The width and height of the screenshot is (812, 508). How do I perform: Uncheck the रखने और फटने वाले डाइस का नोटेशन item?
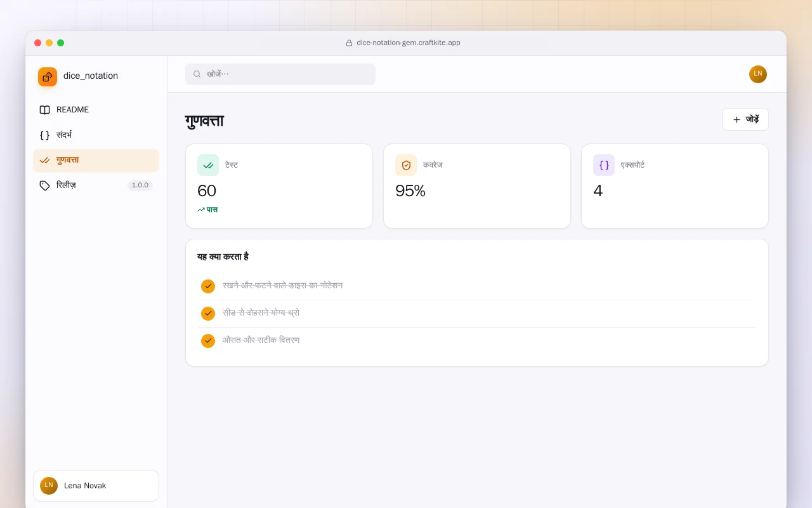pyautogui.click(x=208, y=286)
